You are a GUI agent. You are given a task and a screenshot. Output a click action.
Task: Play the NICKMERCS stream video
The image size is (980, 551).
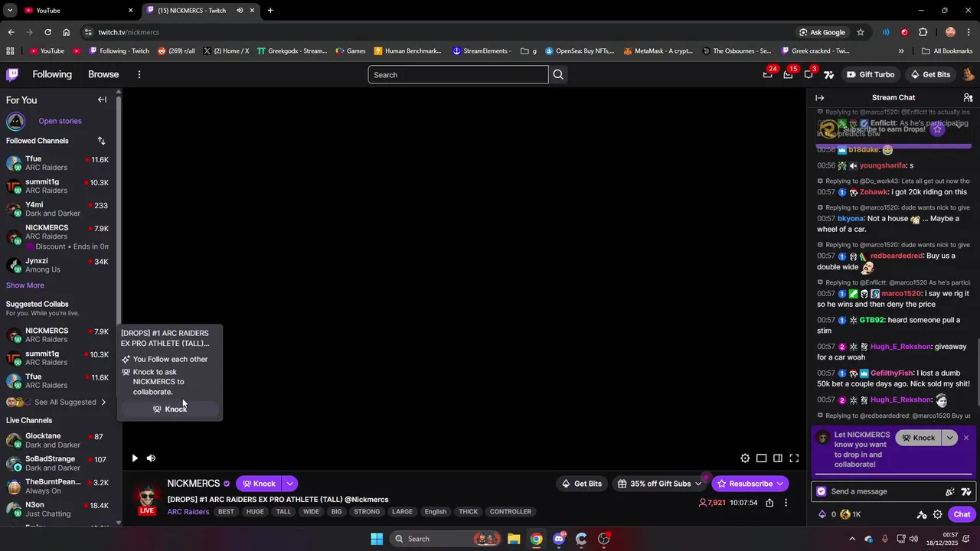point(135,458)
